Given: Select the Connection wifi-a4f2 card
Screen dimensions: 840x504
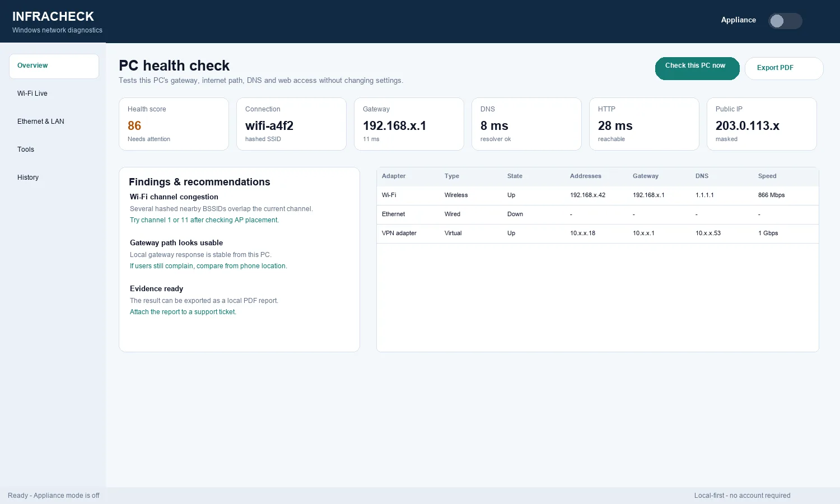Looking at the screenshot, I should [x=291, y=124].
